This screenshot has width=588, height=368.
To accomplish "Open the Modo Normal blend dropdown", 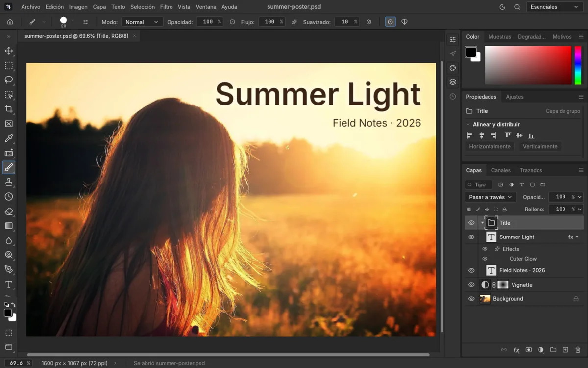I will pyautogui.click(x=142, y=22).
